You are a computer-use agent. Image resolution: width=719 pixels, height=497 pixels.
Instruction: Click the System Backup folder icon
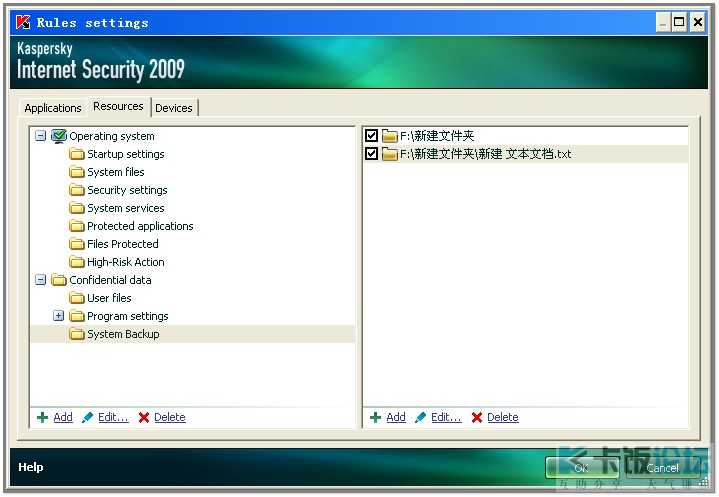point(77,334)
